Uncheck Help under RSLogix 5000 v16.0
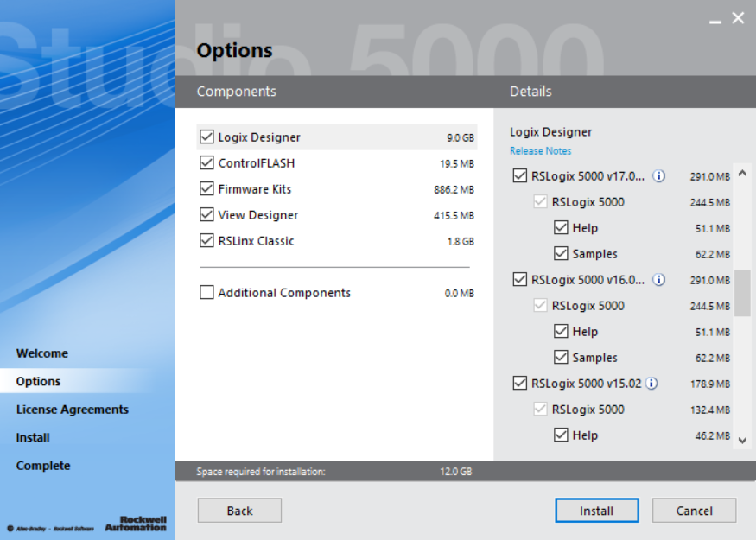The image size is (756, 540). (x=561, y=331)
